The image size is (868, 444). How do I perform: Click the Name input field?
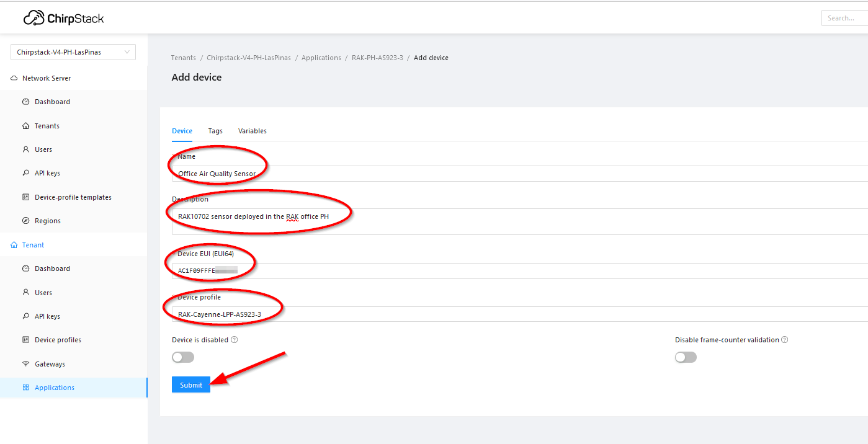[520, 174]
